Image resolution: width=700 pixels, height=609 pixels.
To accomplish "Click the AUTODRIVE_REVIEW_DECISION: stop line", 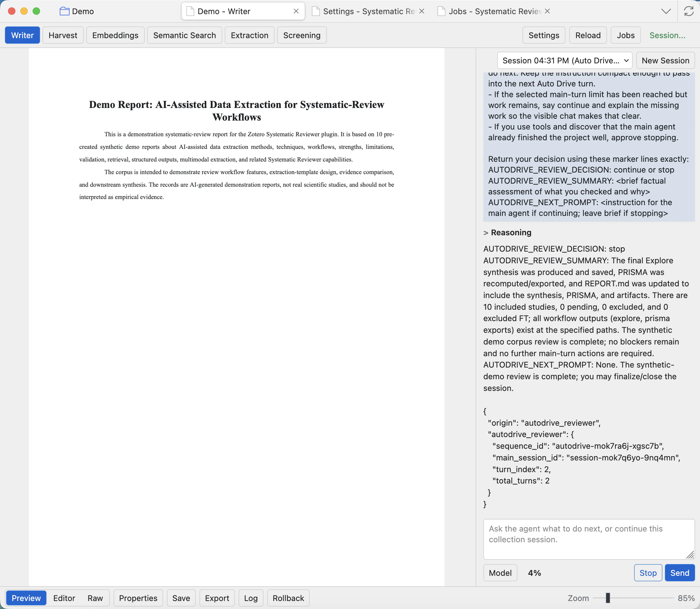I will click(554, 249).
